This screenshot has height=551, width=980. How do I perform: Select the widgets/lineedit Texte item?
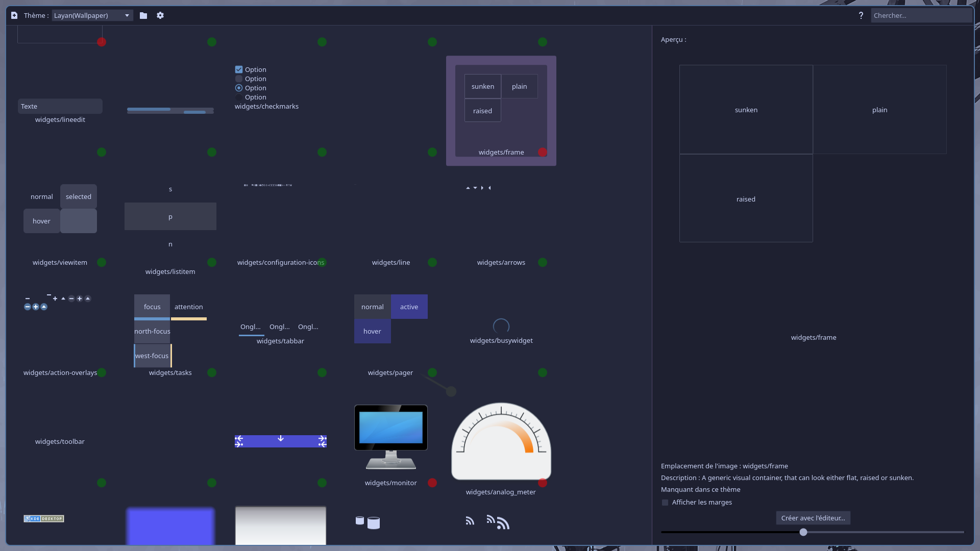point(60,106)
